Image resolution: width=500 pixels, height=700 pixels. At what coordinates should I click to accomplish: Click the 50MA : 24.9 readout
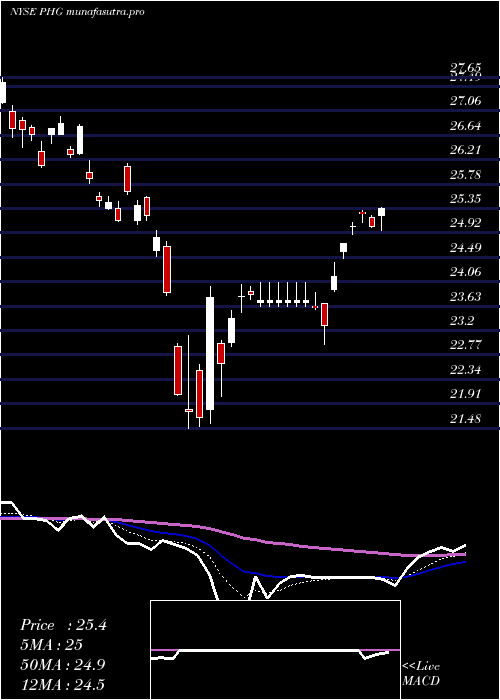click(63, 665)
